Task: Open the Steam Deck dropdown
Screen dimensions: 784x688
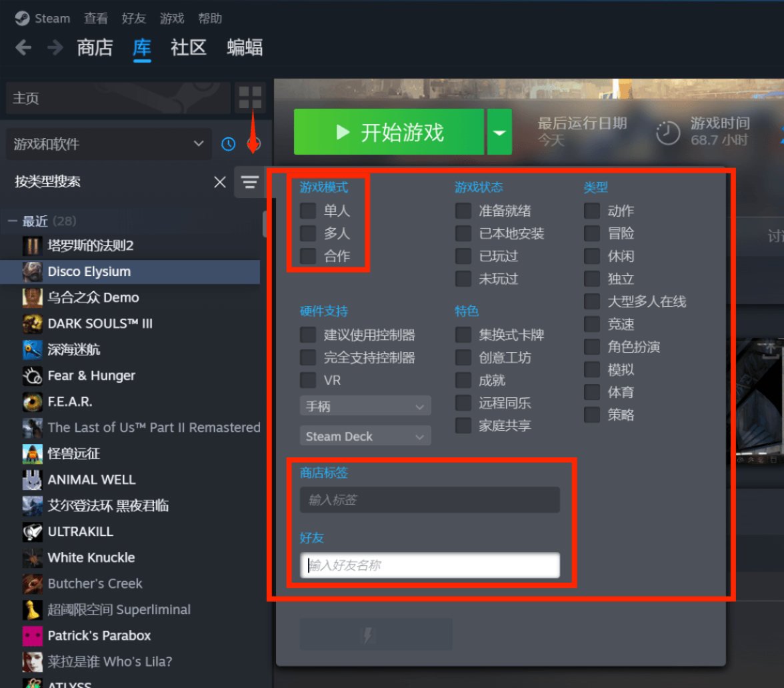Action: click(x=365, y=436)
